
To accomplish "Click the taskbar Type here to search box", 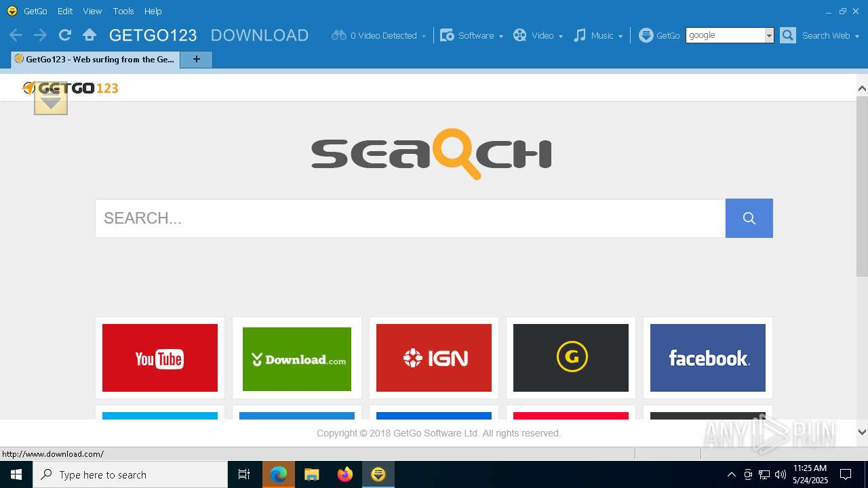I will pos(130,474).
